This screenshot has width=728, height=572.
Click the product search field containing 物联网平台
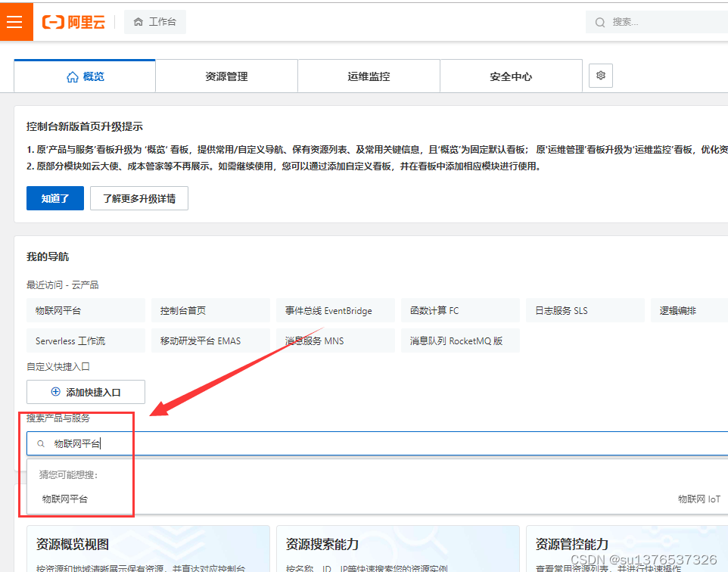coord(377,443)
